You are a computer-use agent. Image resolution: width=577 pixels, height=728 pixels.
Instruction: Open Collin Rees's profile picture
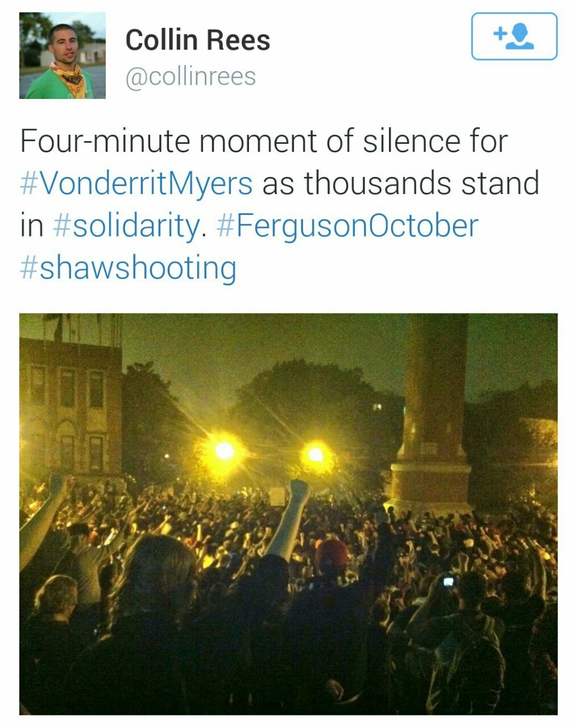click(x=63, y=56)
